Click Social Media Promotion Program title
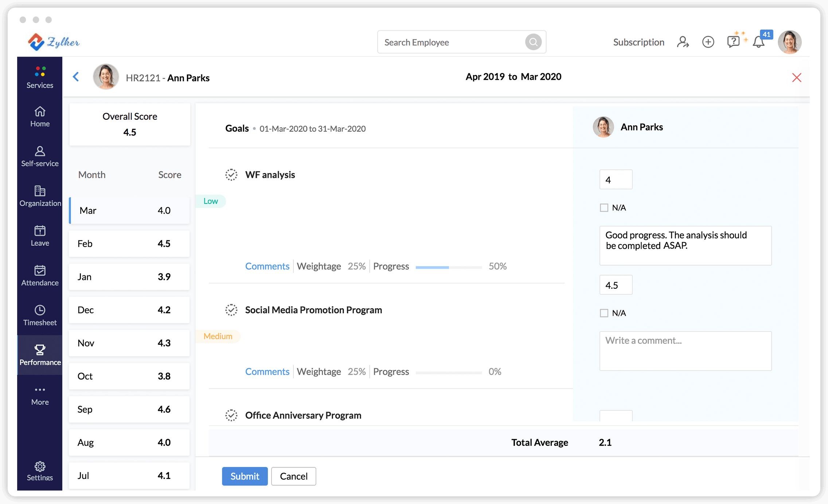Viewport: 828px width, 504px height. (x=313, y=310)
